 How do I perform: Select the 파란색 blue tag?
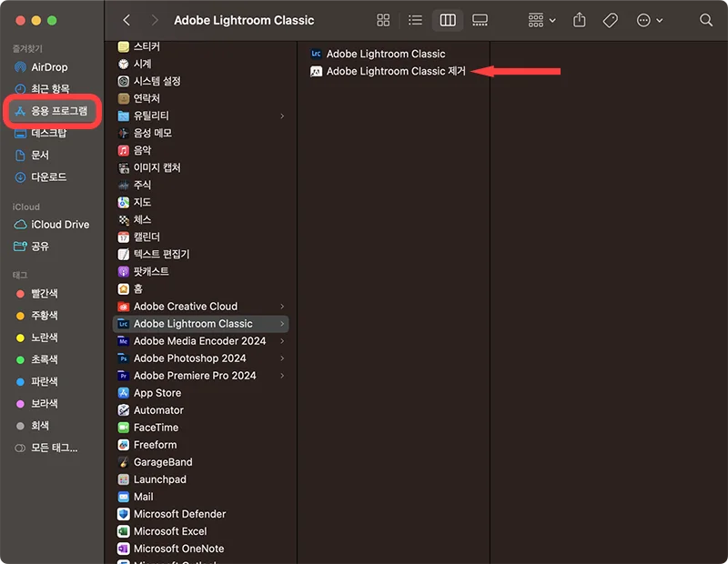tap(37, 381)
